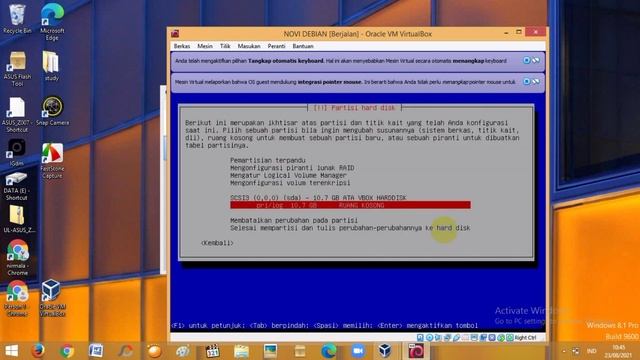Screen dimensions: 640x360
Task: Open the Tilik menu
Action: [225, 46]
